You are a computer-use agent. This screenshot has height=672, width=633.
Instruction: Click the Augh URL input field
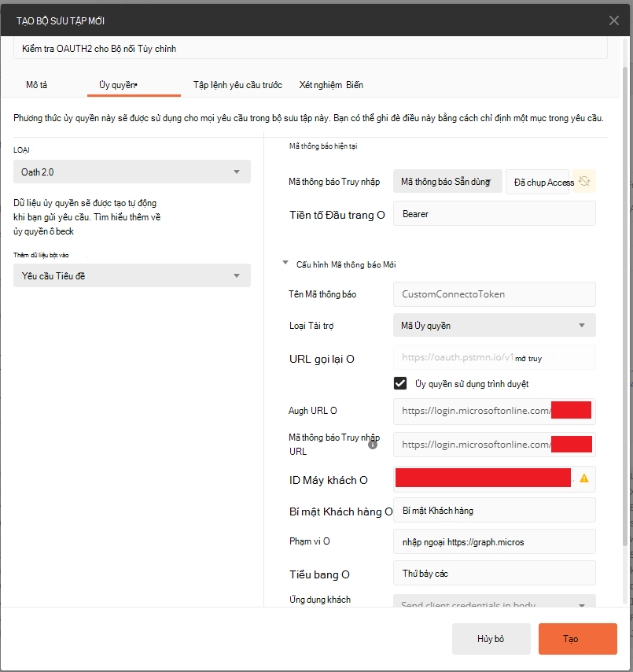[x=495, y=411]
